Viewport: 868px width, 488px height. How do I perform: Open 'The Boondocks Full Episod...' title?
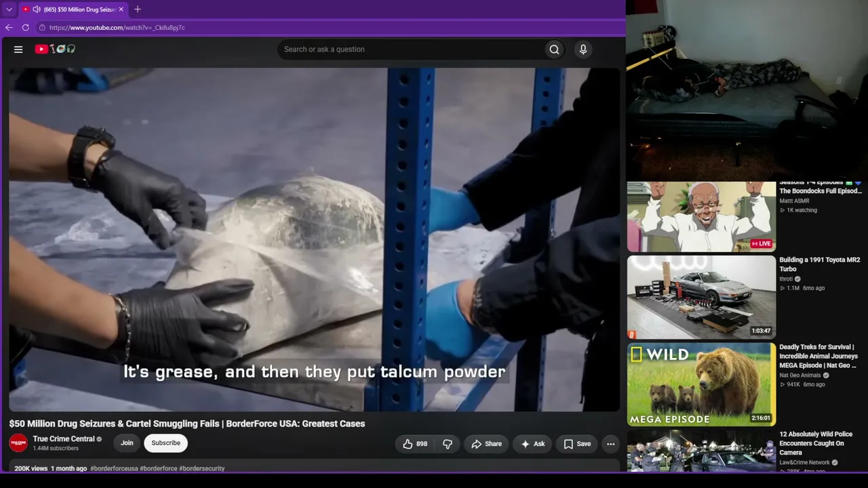pyautogui.click(x=821, y=186)
